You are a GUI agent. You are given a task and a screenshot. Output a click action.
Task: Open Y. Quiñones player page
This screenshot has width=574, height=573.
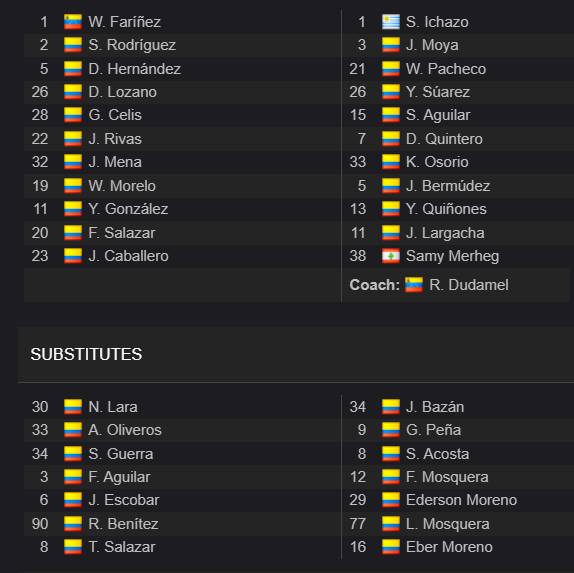pyautogui.click(x=446, y=209)
